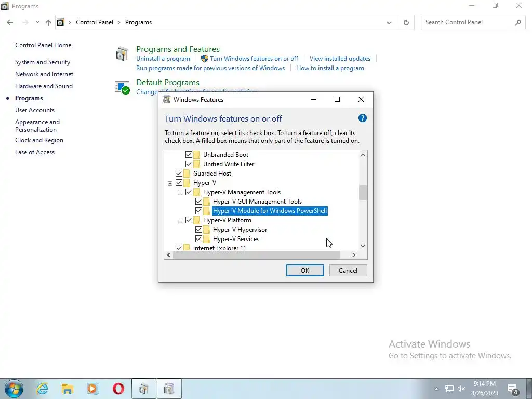This screenshot has height=399, width=532.
Task: Open Run programs made for previous versions
Action: click(210, 68)
